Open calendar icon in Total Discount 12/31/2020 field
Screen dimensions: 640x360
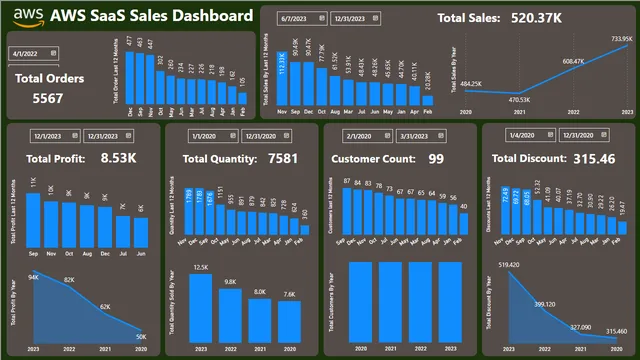tap(604, 135)
